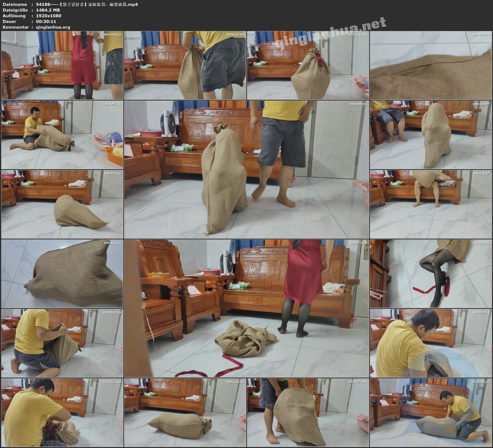Open the frame timestamped 00:14:17

431,204
